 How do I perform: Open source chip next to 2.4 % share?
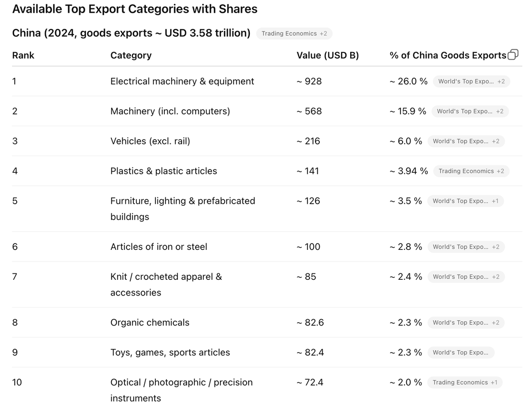pos(466,277)
